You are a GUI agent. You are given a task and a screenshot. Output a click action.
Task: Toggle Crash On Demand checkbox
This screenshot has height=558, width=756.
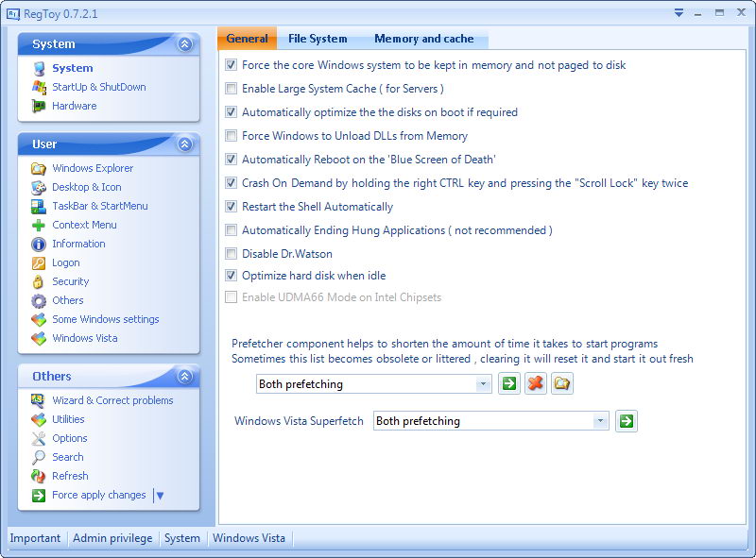(232, 182)
